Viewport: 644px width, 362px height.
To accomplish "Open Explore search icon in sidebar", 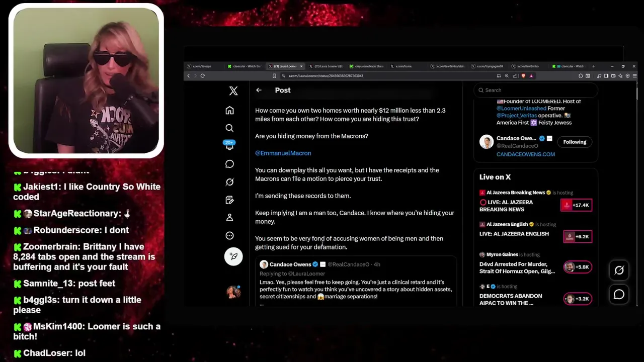I will 229,128.
